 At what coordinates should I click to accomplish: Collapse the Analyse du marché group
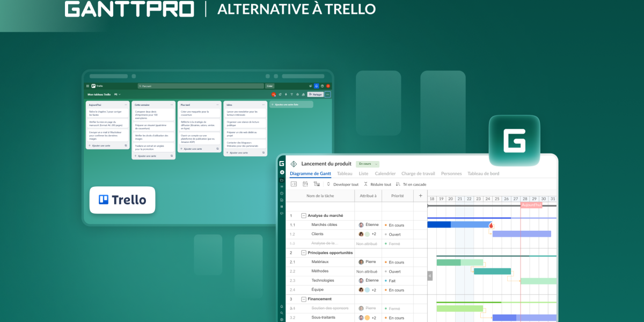coord(304,216)
